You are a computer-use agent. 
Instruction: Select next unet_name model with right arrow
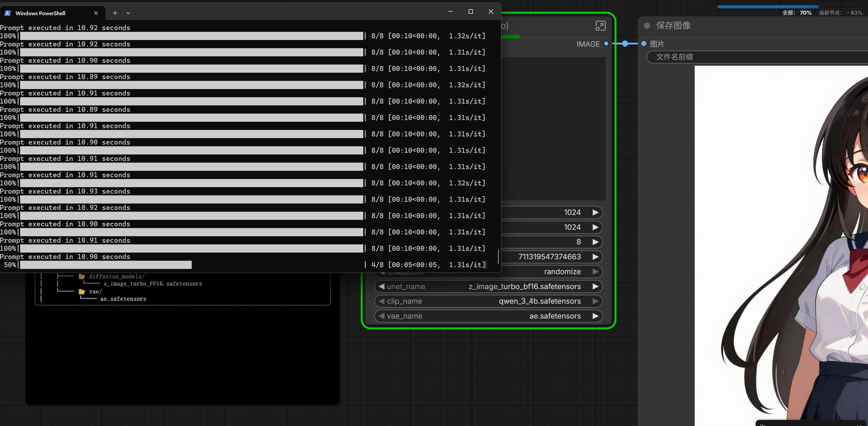595,287
